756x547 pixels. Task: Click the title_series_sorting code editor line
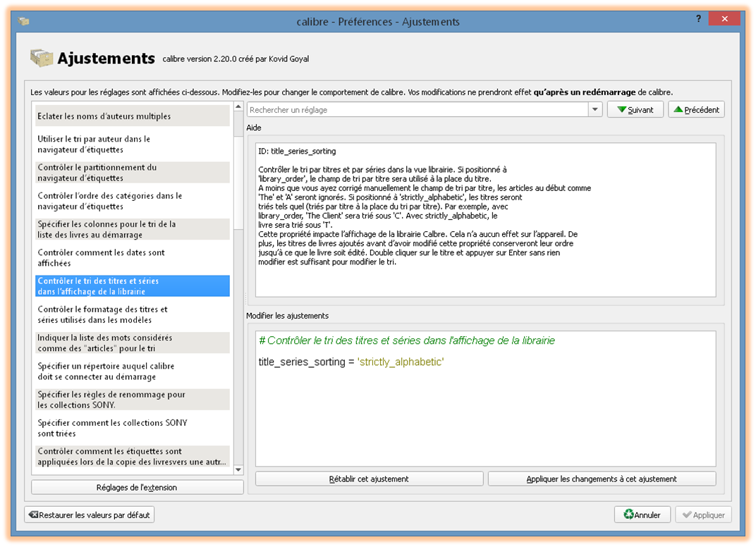351,362
